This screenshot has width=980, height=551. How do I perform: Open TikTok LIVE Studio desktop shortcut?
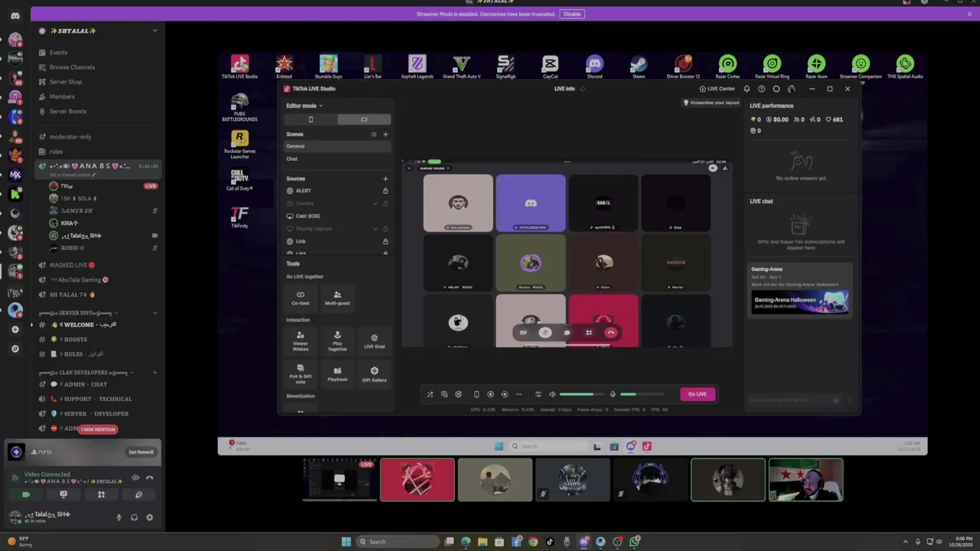(240, 67)
